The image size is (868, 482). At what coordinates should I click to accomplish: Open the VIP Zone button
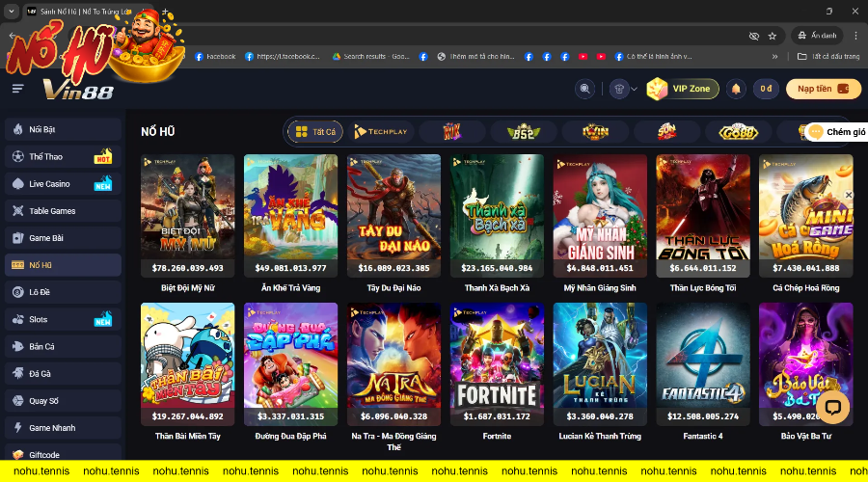[683, 89]
